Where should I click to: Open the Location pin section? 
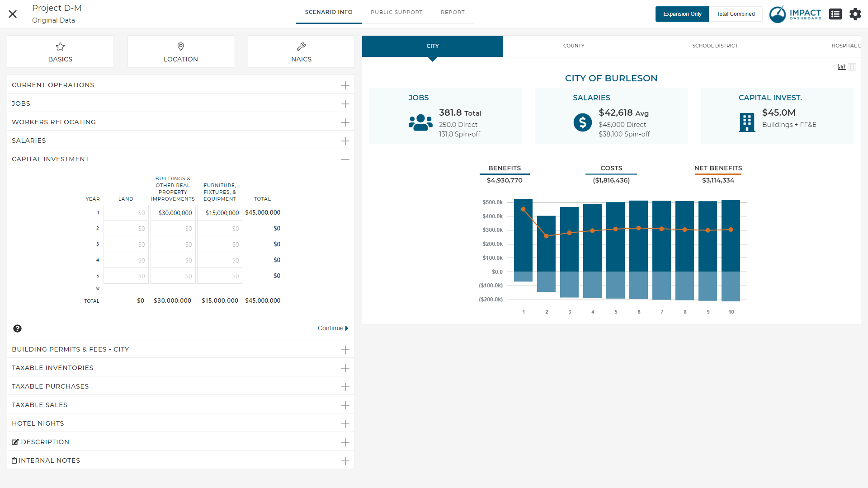click(x=181, y=52)
